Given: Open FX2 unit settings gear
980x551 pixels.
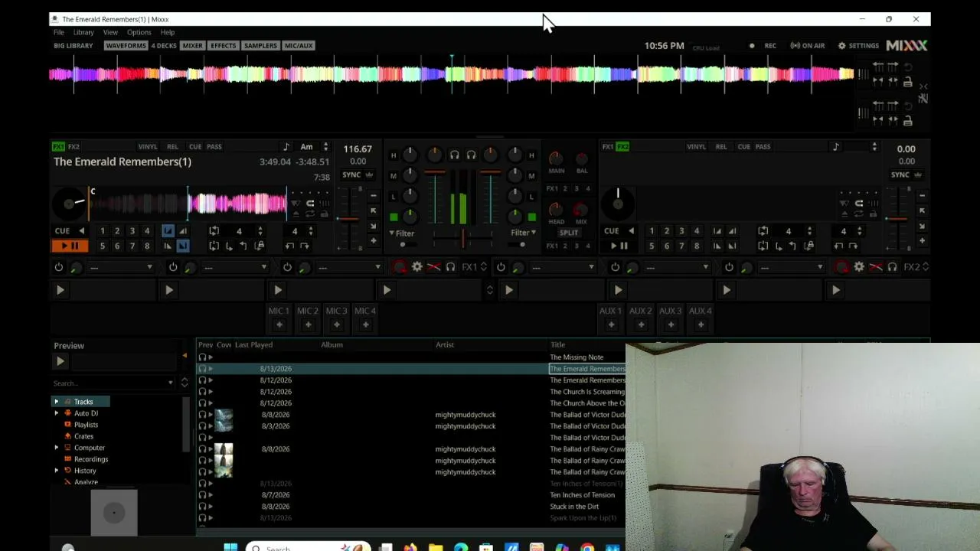Looking at the screenshot, I should click(x=859, y=267).
